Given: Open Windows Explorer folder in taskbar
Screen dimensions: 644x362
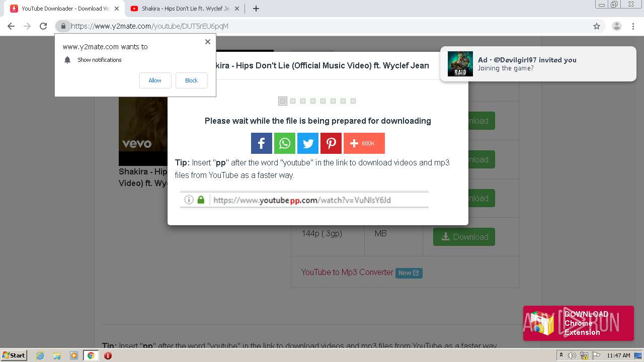Looking at the screenshot, I should (x=57, y=355).
